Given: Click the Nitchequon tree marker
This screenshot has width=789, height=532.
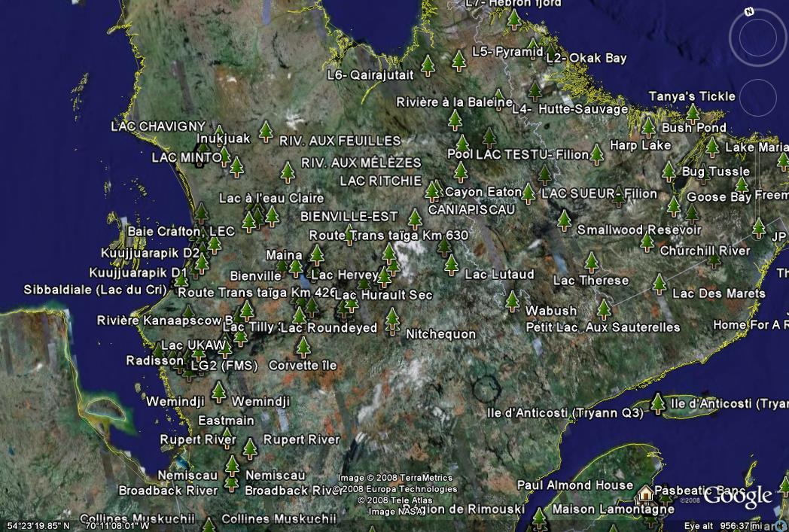Looking at the screenshot, I should tap(392, 321).
